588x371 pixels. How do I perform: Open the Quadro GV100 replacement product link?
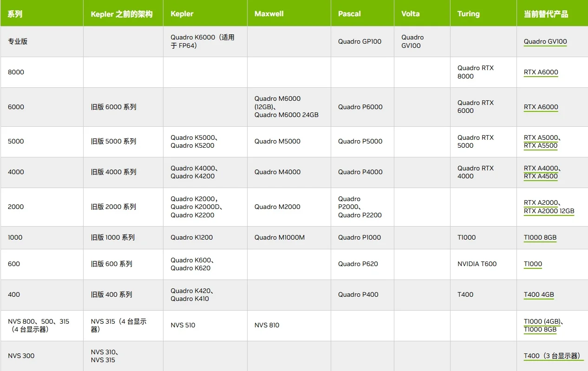click(545, 41)
